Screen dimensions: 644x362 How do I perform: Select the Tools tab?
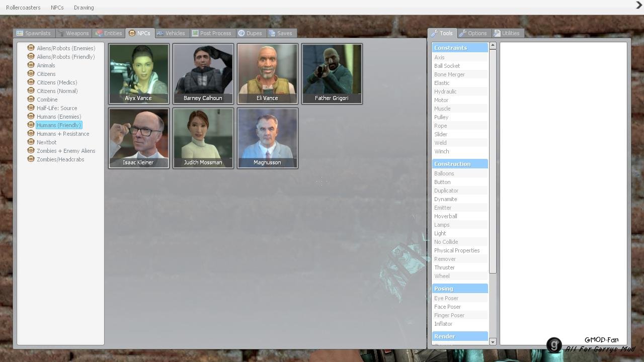click(442, 33)
